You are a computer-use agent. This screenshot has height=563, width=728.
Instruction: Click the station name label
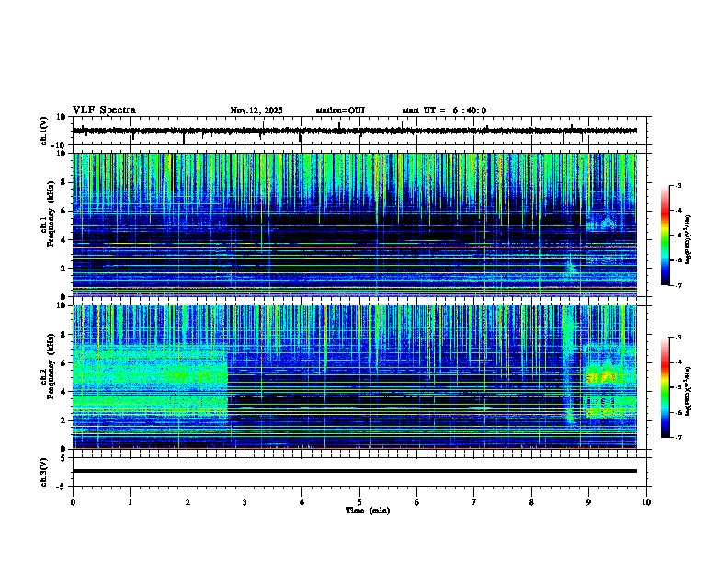pos(340,110)
